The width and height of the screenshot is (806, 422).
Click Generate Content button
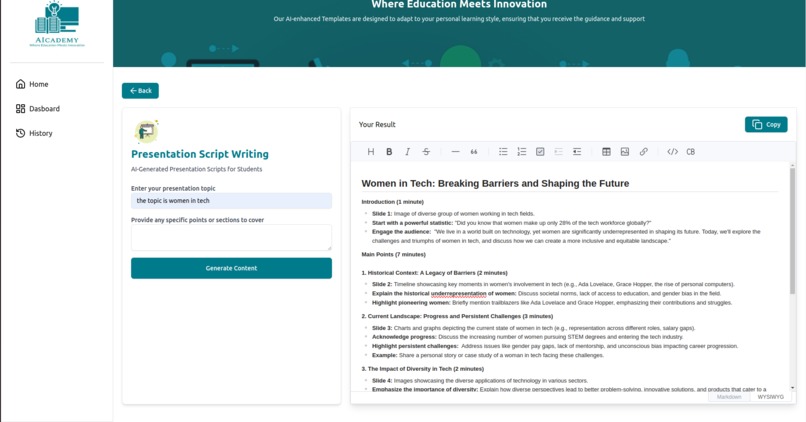pyautogui.click(x=231, y=268)
